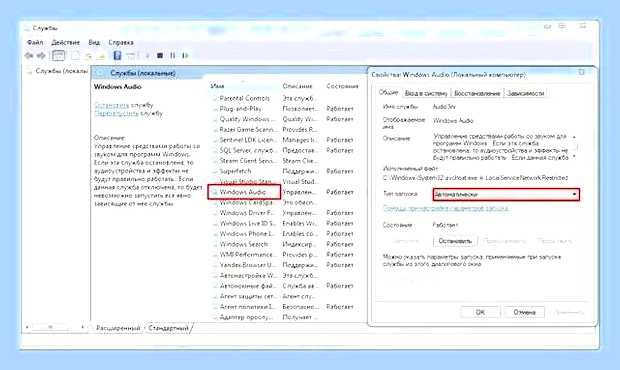Viewport: 620px width, 370px height.
Task: Click Отмена in the properties dialog
Action: (x=524, y=312)
